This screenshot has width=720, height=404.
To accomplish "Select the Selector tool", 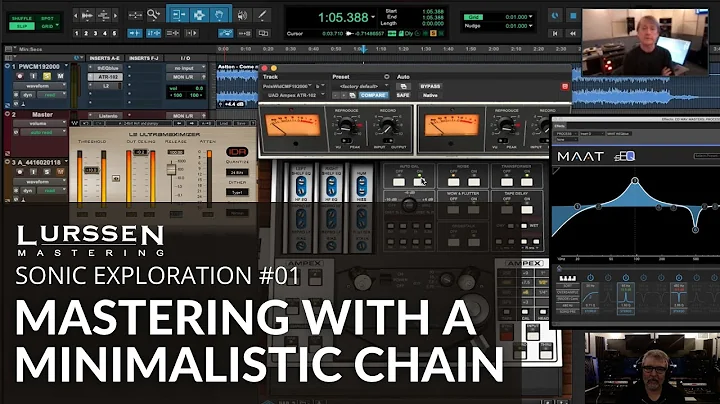I will [x=199, y=15].
